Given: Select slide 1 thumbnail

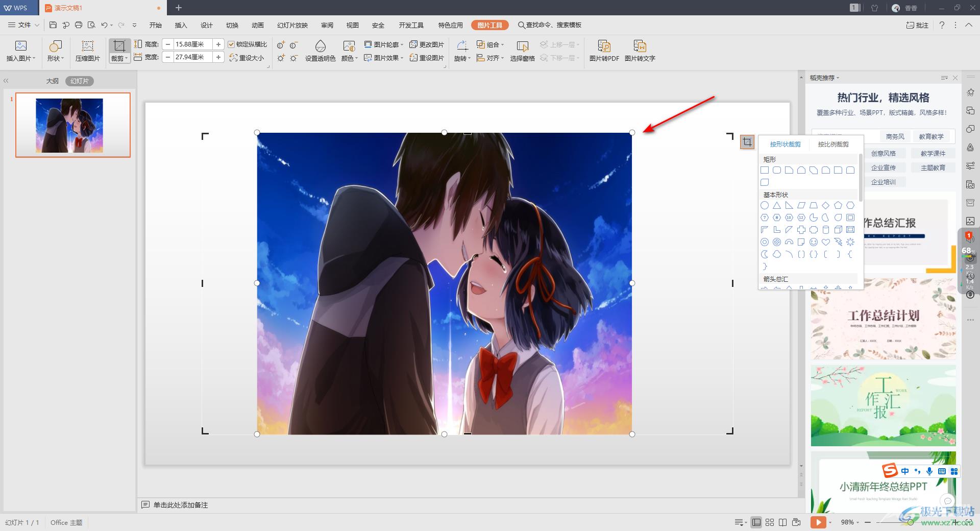Looking at the screenshot, I should click(x=73, y=125).
